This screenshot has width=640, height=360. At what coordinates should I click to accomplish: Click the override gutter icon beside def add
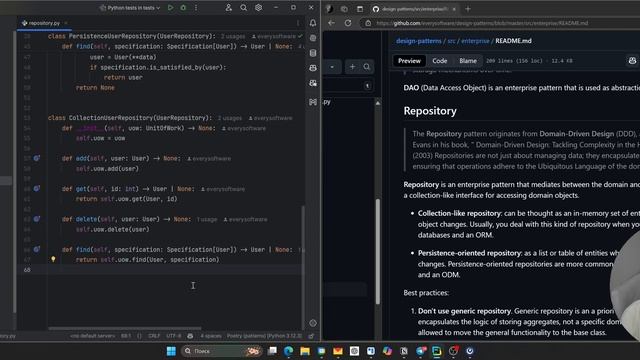[37, 158]
